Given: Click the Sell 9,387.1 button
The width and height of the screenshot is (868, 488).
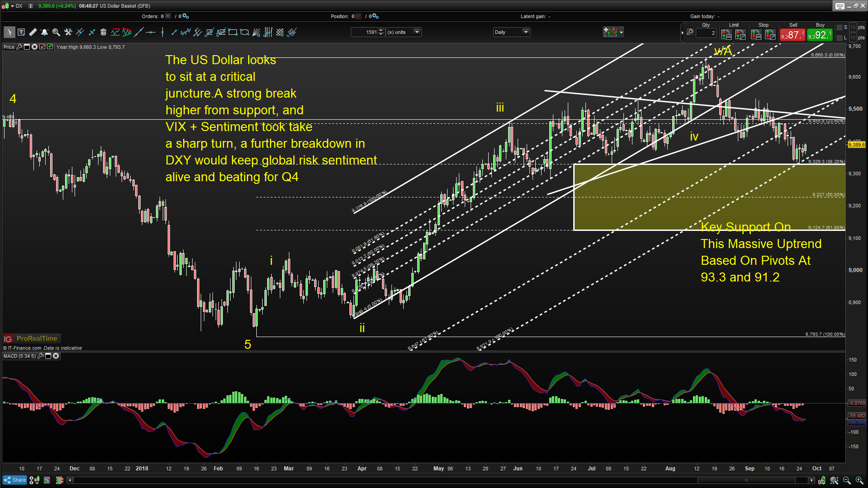Looking at the screenshot, I should pos(793,35).
